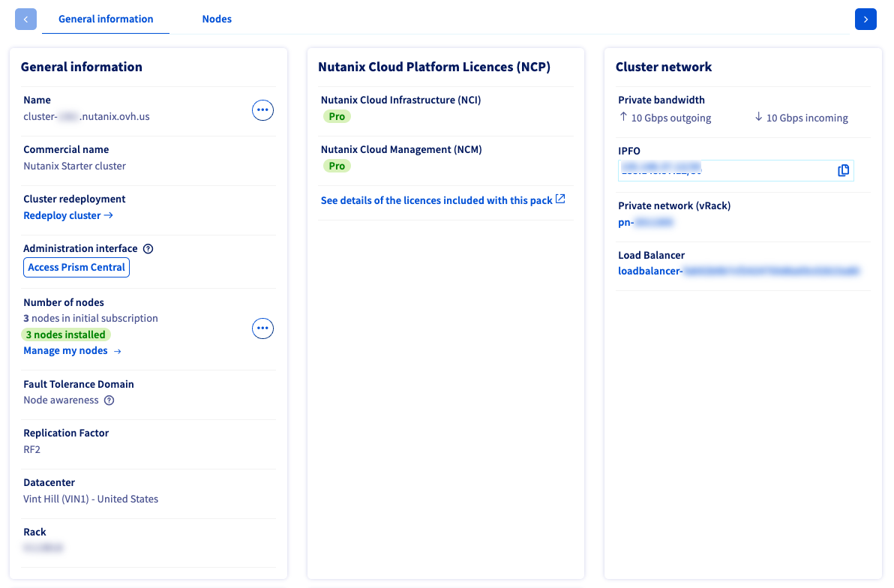Click the Redeploy cluster link

(x=68, y=215)
